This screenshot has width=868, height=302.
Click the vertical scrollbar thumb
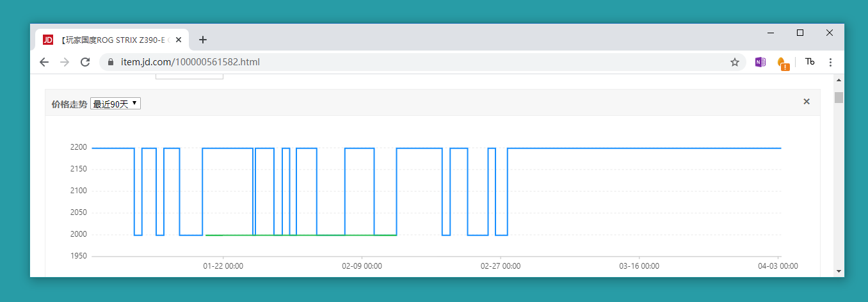[839, 98]
